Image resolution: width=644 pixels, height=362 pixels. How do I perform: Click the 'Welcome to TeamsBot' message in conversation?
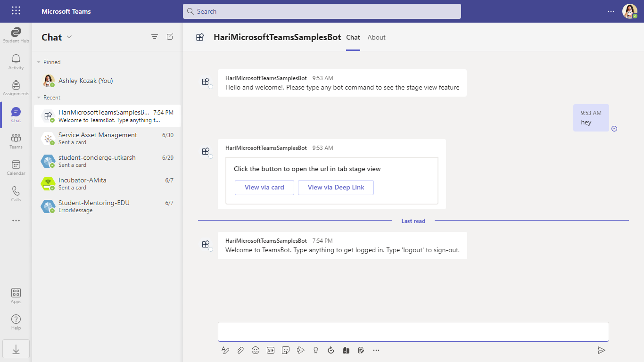pos(342,246)
